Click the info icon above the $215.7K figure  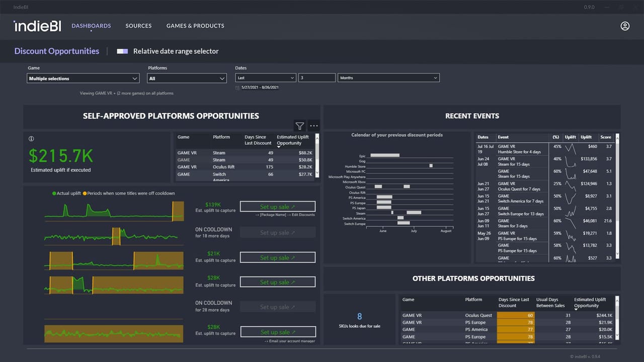click(31, 138)
